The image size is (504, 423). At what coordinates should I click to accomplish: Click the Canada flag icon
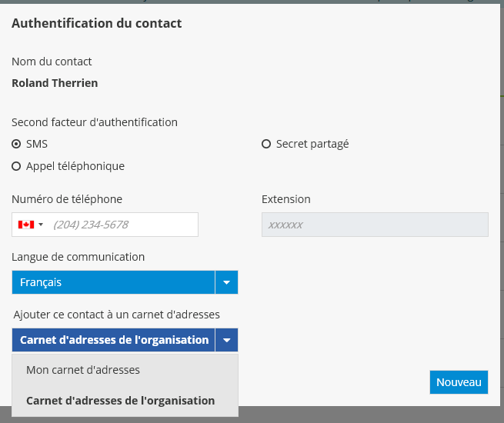tap(25, 225)
